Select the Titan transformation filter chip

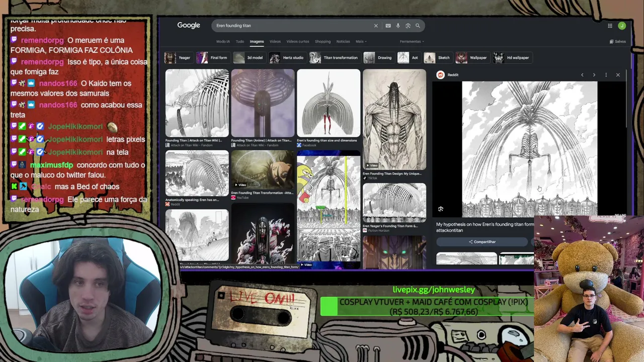334,58
